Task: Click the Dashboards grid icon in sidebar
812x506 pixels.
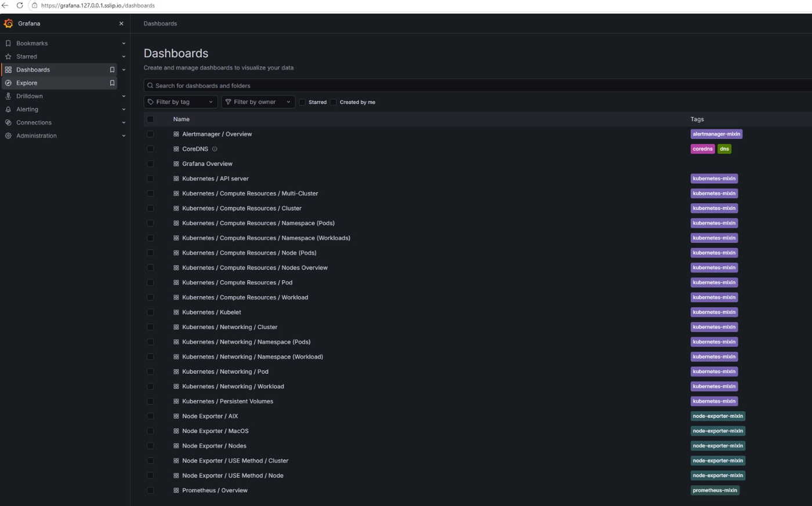Action: (x=8, y=70)
